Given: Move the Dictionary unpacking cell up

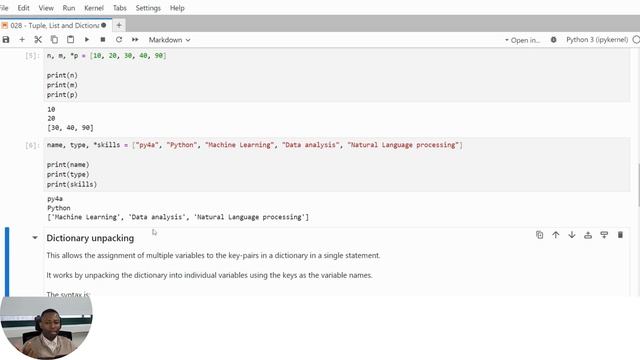Looking at the screenshot, I should [x=556, y=235].
